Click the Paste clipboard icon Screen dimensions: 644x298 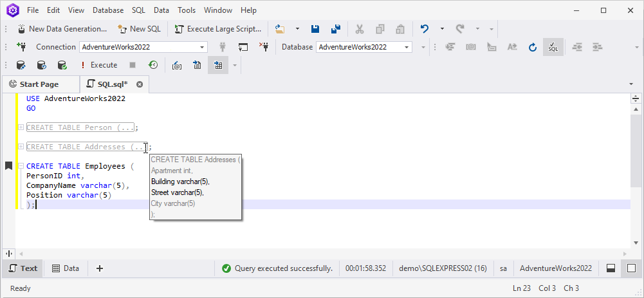400,29
